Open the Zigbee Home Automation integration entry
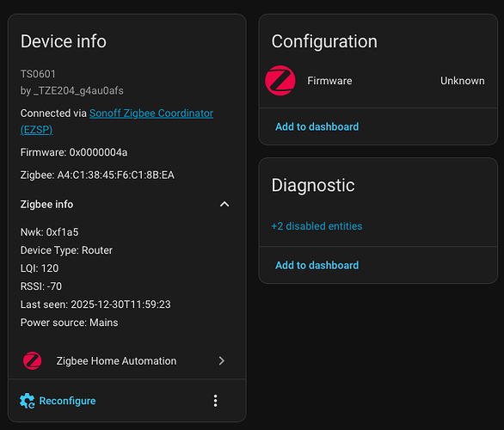Image resolution: width=504 pixels, height=430 pixels. (x=127, y=360)
